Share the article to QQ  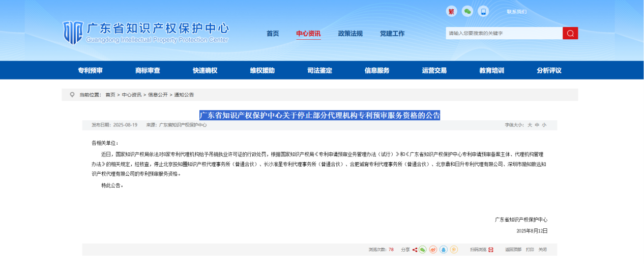coord(444,250)
